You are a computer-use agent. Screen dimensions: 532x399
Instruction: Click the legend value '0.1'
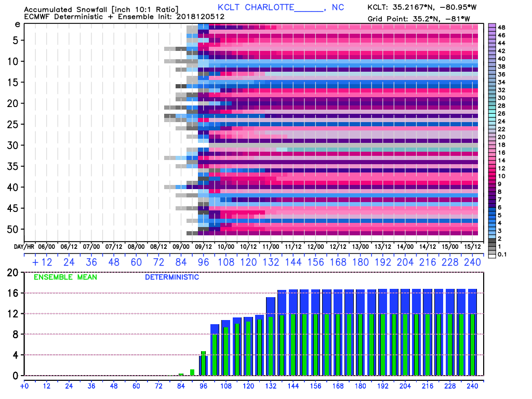[x=502, y=255]
